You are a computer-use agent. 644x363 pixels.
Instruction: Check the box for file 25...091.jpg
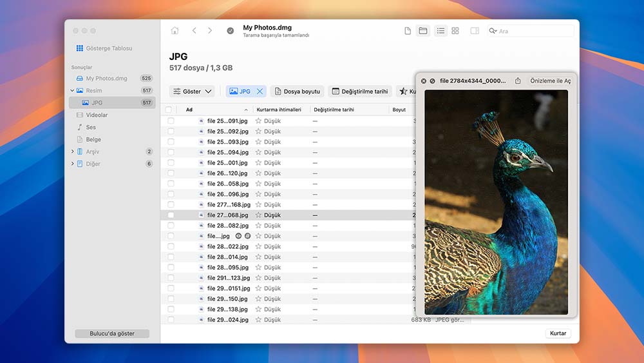click(171, 121)
